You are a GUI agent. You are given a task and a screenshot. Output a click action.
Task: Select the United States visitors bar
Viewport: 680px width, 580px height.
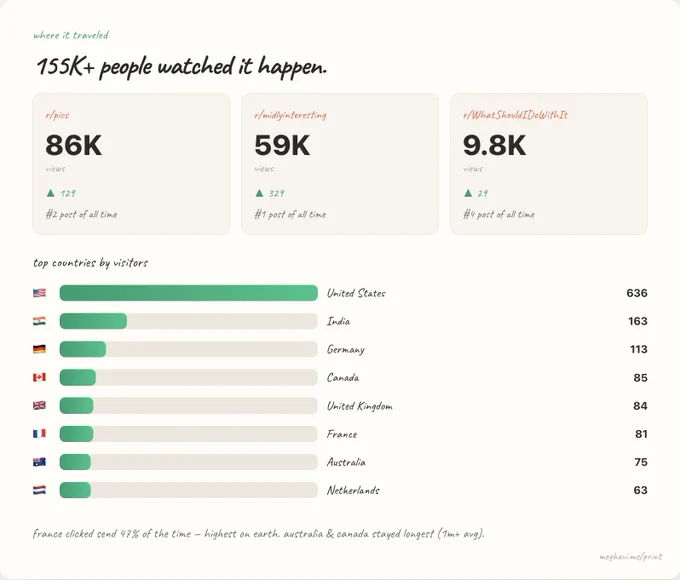tap(189, 293)
